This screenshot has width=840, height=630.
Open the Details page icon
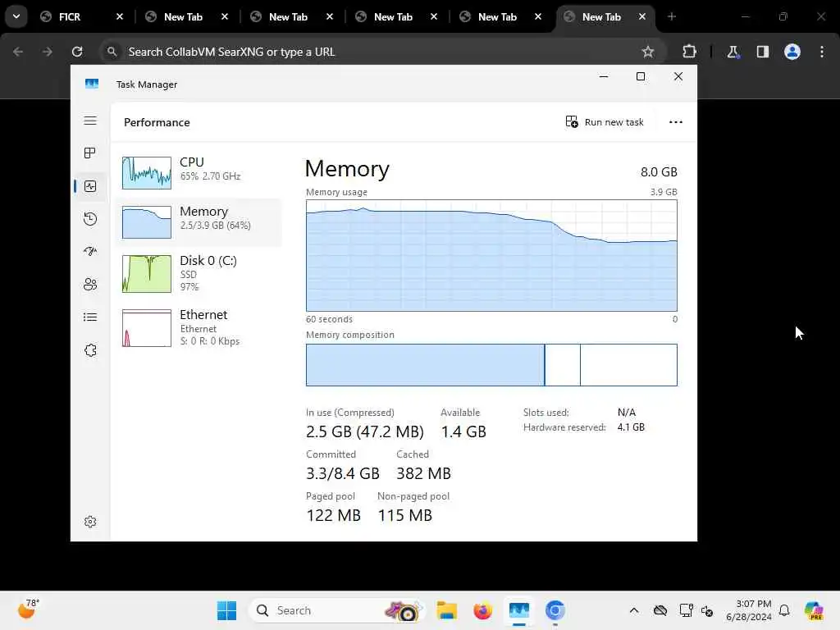point(90,317)
